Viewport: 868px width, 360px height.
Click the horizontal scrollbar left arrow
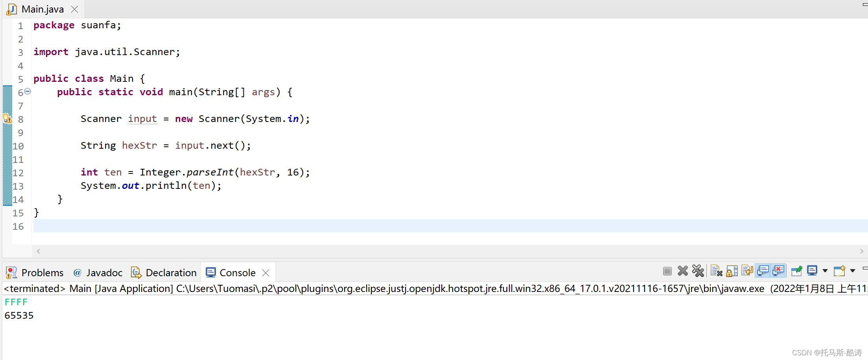38,251
